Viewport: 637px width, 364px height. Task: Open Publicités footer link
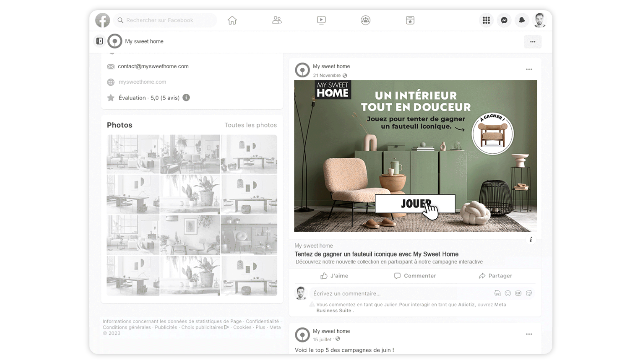coord(166,327)
